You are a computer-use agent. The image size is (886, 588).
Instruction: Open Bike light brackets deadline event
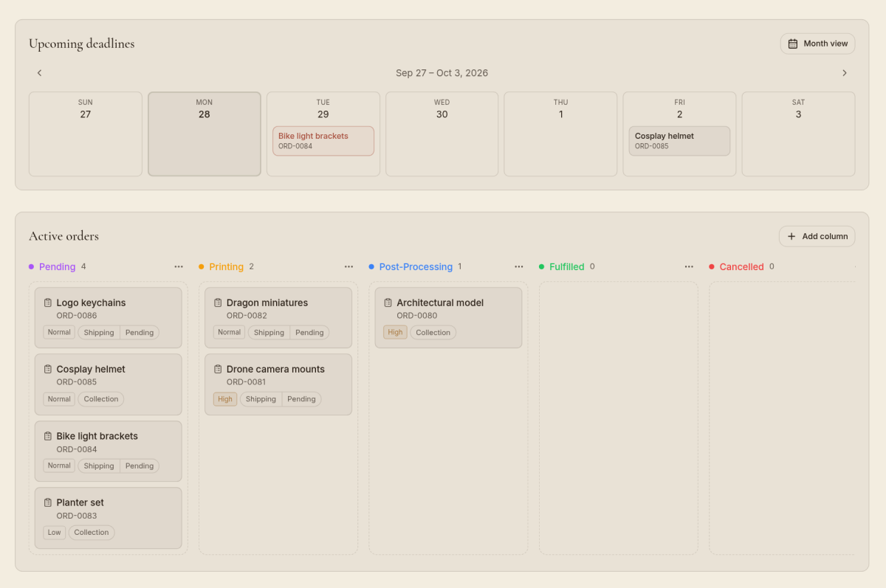tap(323, 141)
